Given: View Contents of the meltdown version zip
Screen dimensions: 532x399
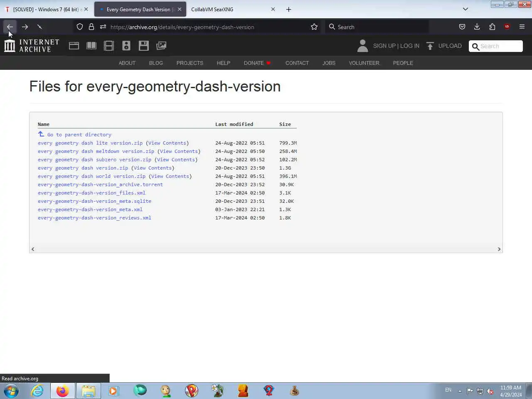Looking at the screenshot, I should tap(179, 151).
